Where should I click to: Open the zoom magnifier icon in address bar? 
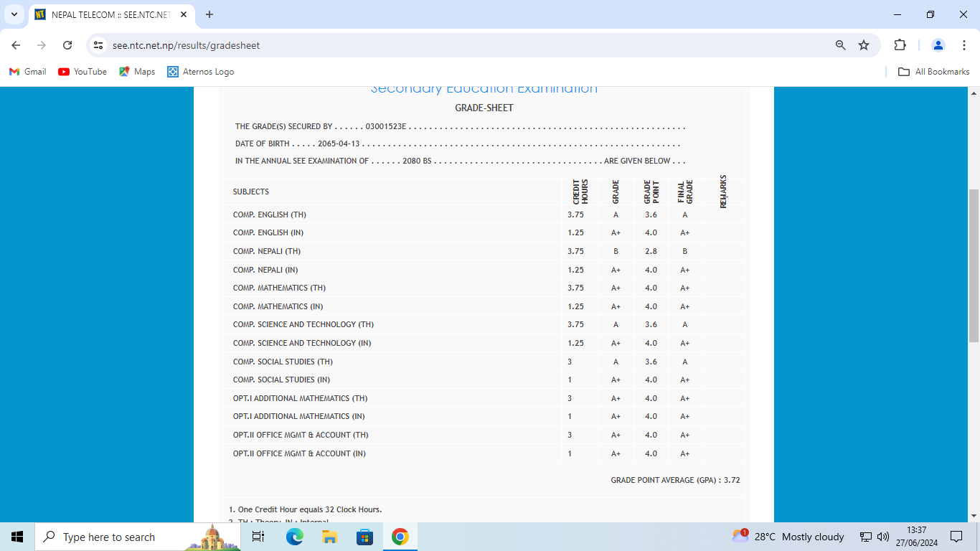pos(841,45)
